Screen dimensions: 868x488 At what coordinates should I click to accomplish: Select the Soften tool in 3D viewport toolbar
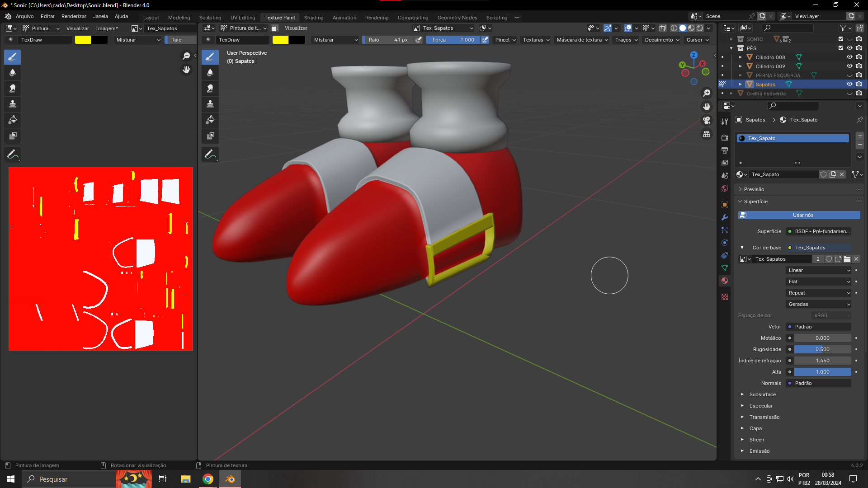(210, 73)
